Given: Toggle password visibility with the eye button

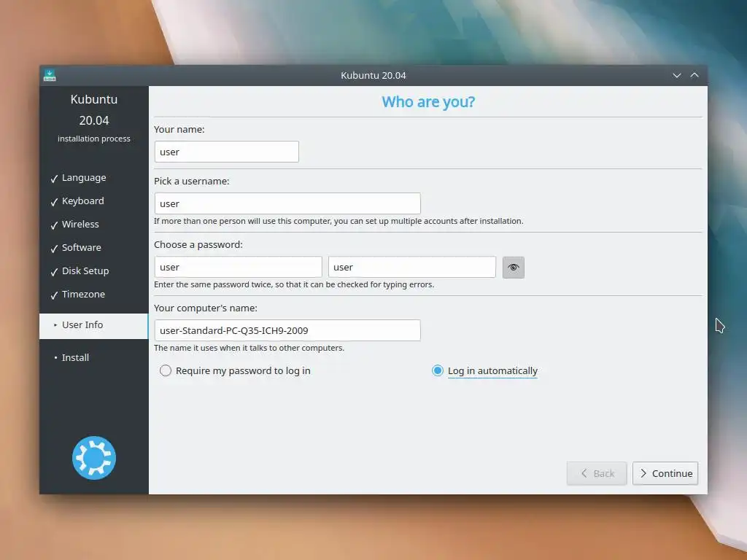Looking at the screenshot, I should pos(513,267).
